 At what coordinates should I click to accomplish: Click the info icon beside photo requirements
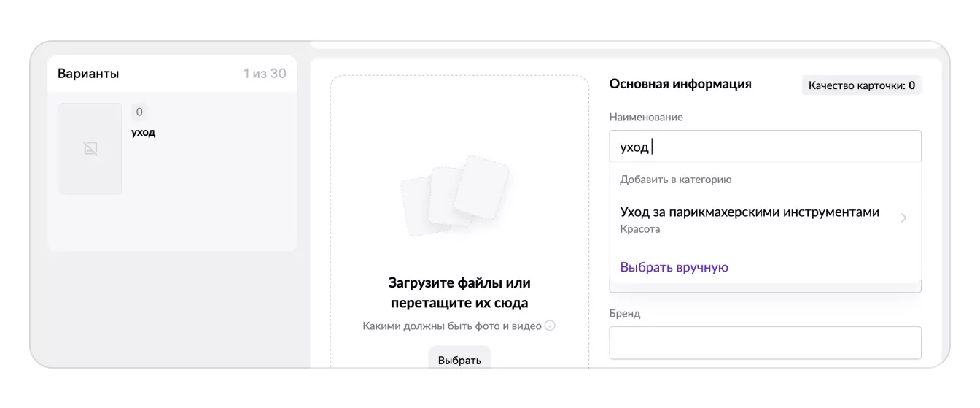[551, 326]
